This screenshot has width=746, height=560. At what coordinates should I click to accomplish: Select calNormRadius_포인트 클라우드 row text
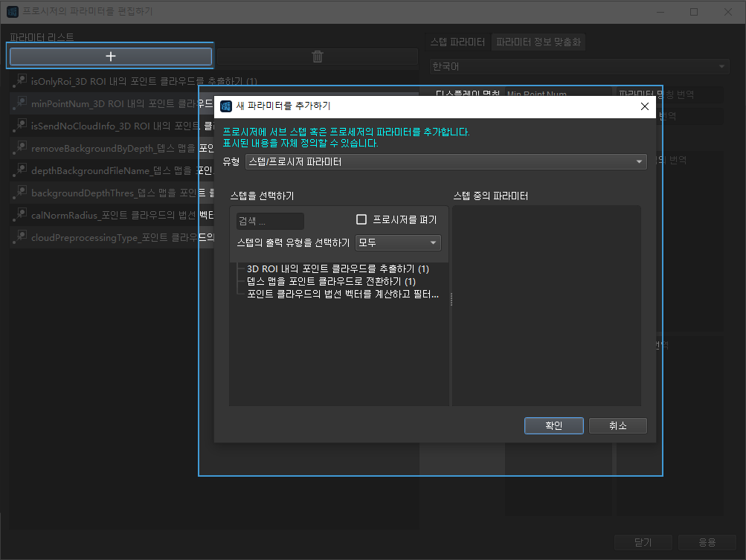click(x=122, y=216)
